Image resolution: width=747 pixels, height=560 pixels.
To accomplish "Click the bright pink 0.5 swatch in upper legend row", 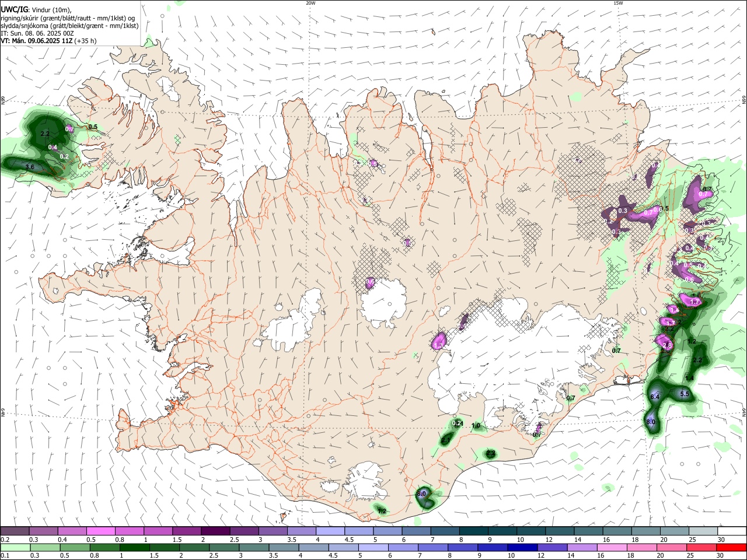I will (100, 531).
